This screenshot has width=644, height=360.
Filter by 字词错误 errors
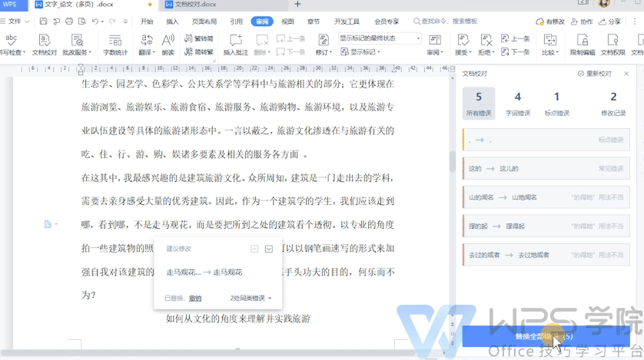517,104
